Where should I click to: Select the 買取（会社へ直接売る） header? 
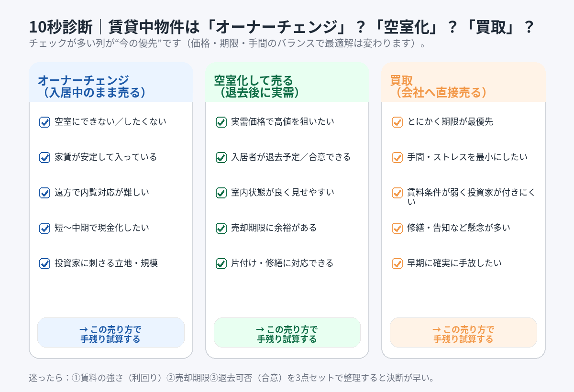click(x=438, y=86)
